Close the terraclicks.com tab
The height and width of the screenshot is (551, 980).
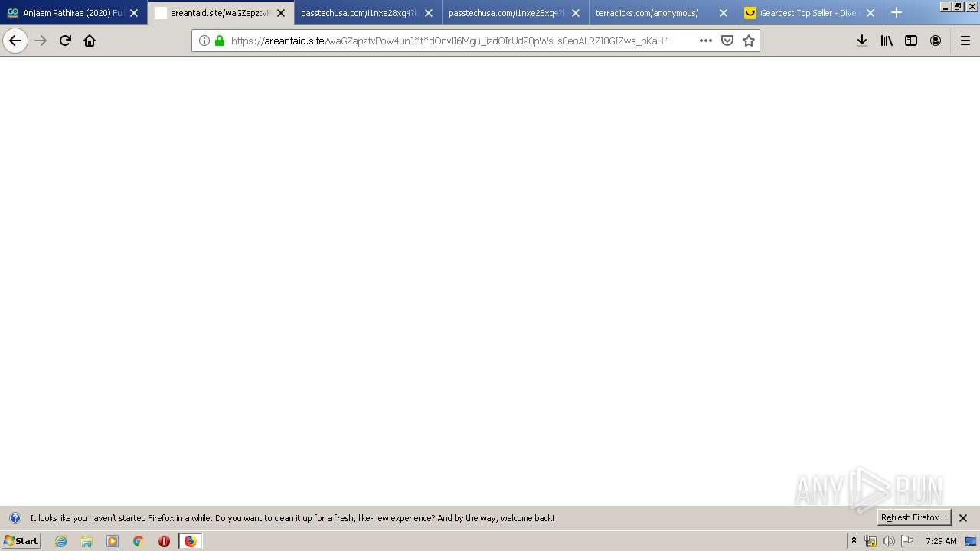coord(724,13)
